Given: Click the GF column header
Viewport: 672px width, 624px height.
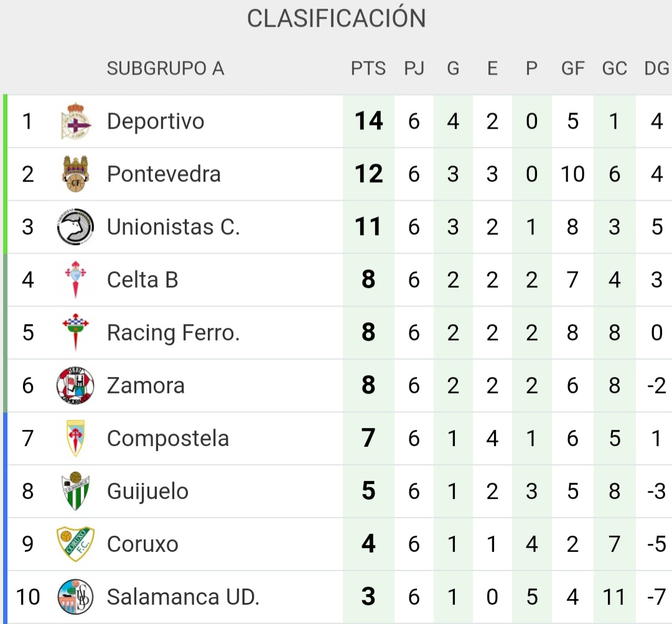Looking at the screenshot, I should click(572, 68).
